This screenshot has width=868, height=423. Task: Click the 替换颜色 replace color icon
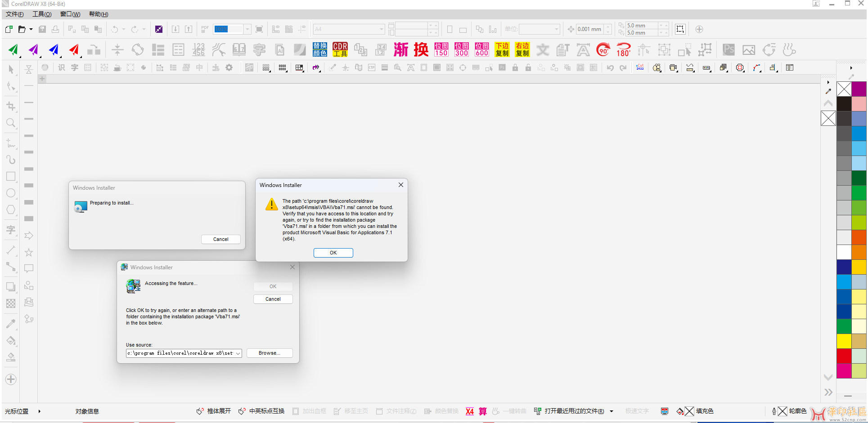(320, 49)
